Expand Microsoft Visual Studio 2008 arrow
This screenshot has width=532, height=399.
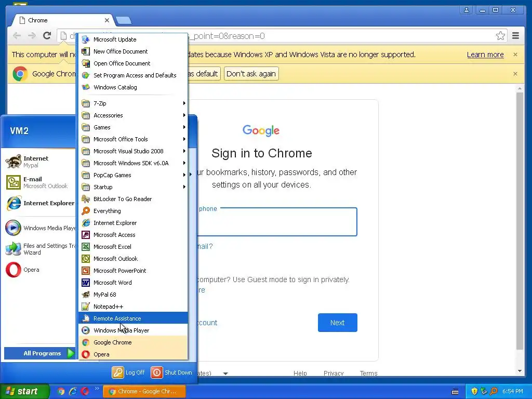pyautogui.click(x=184, y=151)
